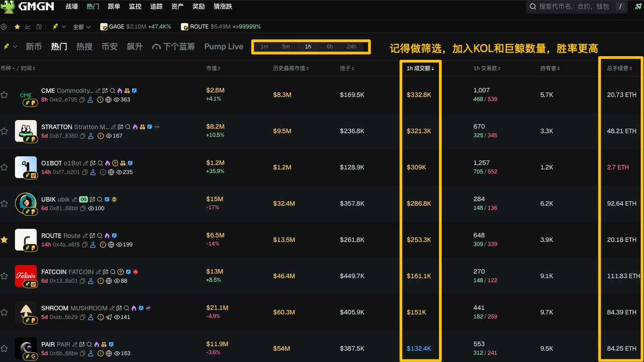The height and width of the screenshot is (362, 644).
Task: Open the SHROOM Telegram icon
Action: click(109, 317)
